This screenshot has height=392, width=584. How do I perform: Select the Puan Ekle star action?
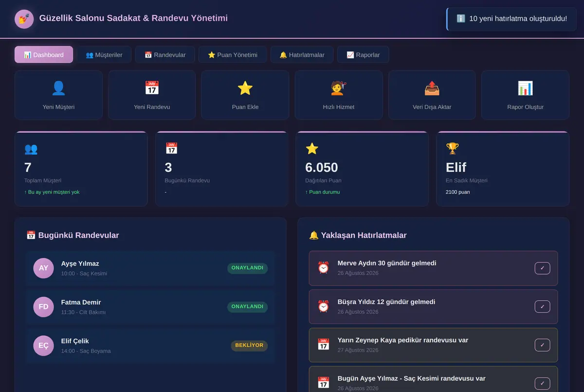[245, 95]
